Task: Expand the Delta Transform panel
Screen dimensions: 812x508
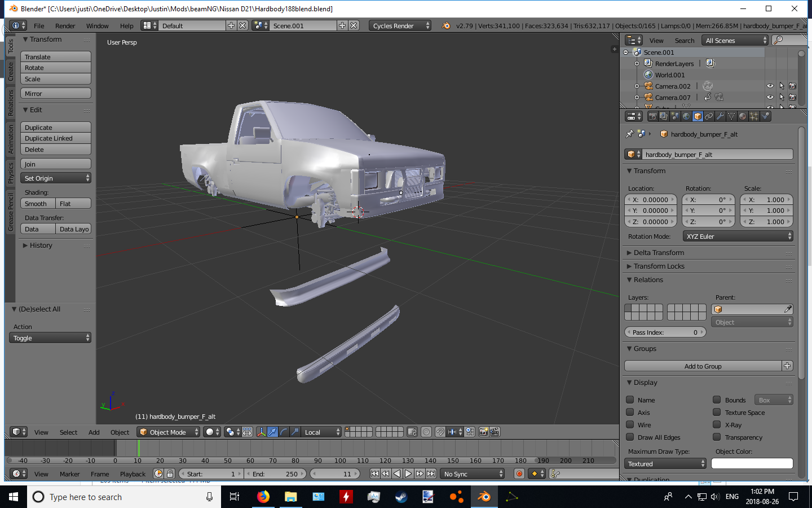Action: point(659,252)
